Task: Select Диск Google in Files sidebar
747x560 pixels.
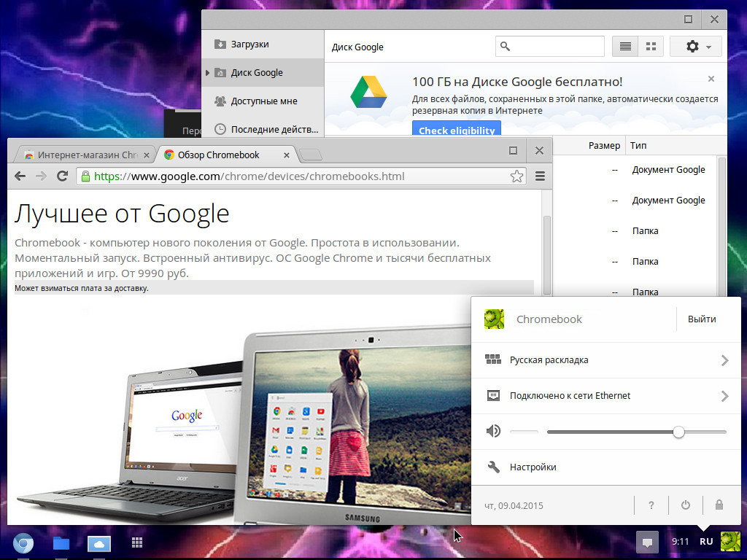Action: (263, 73)
